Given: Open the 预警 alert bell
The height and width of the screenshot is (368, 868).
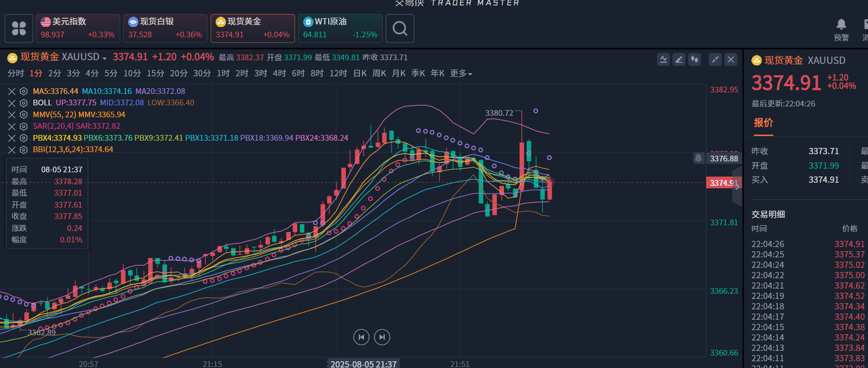Looking at the screenshot, I should 841,30.
